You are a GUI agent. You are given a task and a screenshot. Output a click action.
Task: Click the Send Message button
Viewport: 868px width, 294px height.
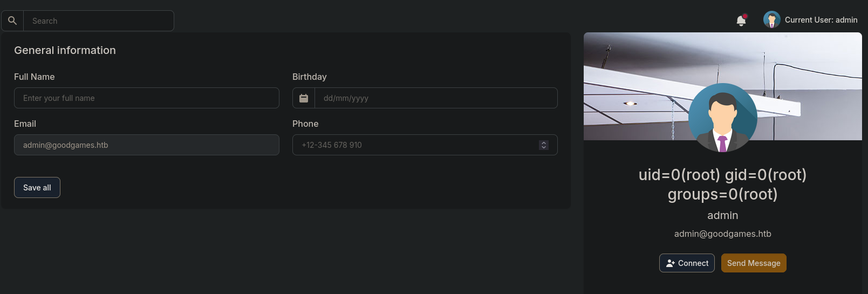coord(754,263)
